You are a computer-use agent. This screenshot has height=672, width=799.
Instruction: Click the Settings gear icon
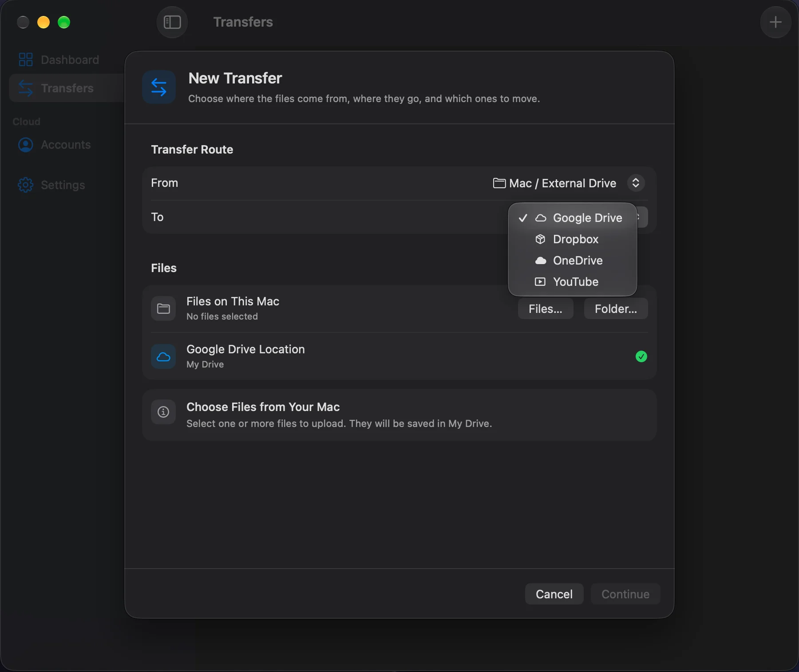(26, 185)
